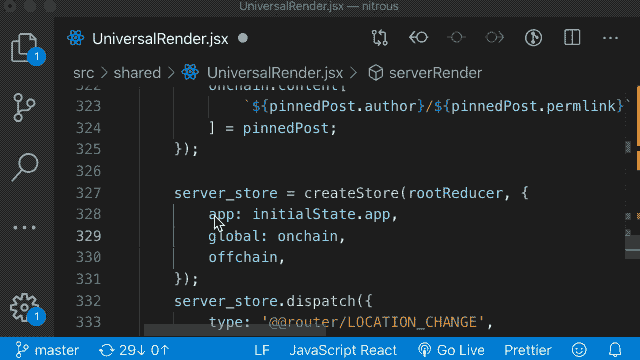This screenshot has width=640, height=360.
Task: Click the shared breadcrumb folder
Action: coord(137,73)
